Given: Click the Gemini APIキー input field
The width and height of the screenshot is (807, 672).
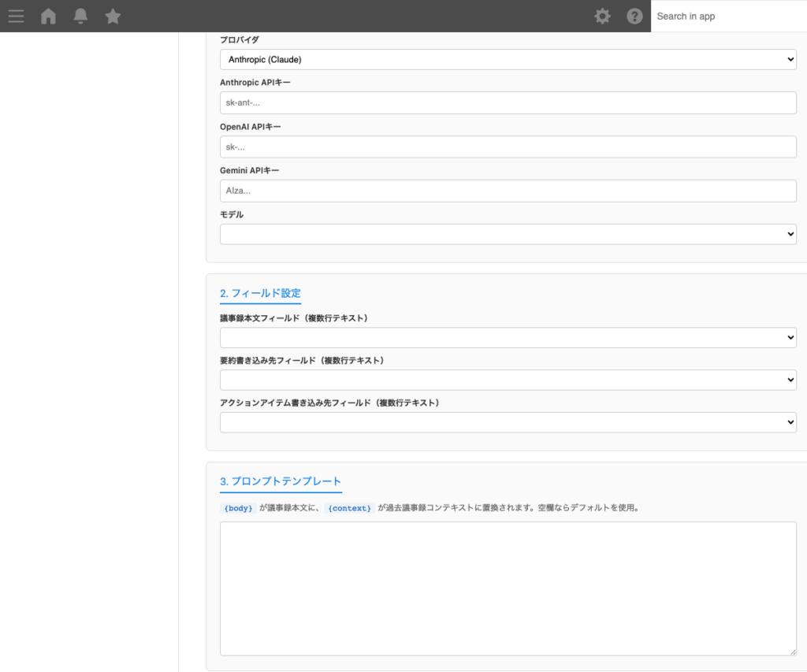Looking at the screenshot, I should (507, 190).
